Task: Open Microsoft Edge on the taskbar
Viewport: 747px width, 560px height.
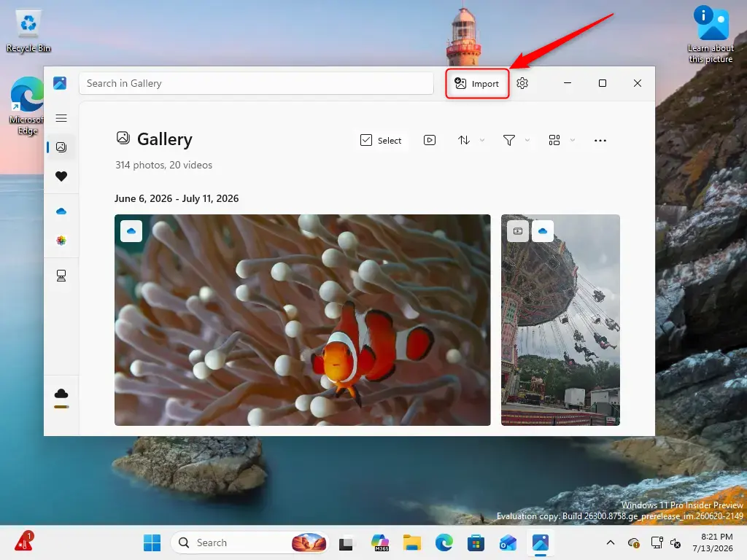Action: coord(444,542)
